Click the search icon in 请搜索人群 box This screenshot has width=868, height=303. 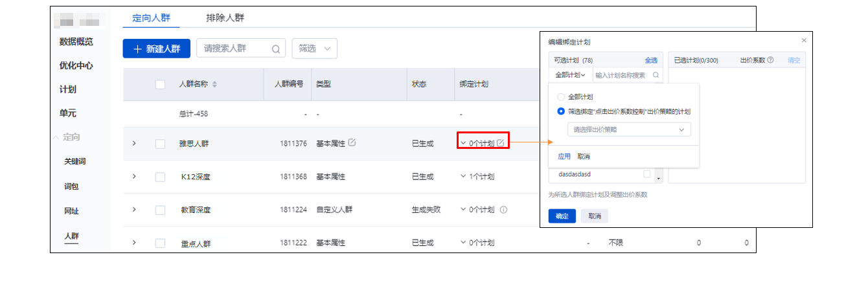coord(275,49)
